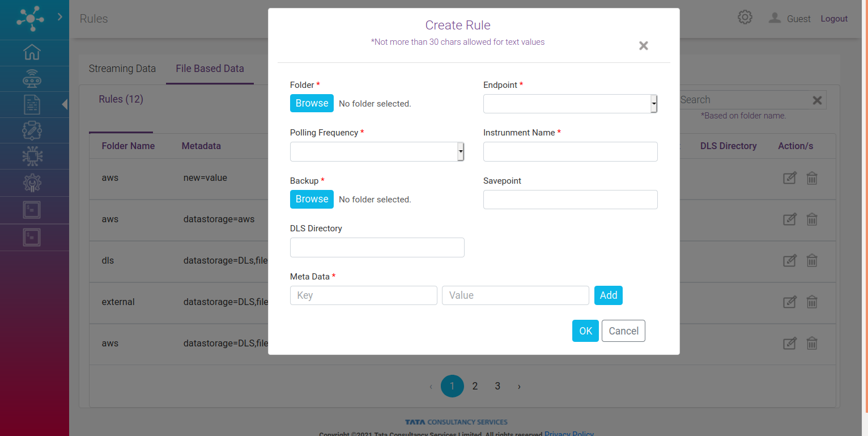Open the robot device sidebar icon
The image size is (868, 436).
(x=32, y=79)
